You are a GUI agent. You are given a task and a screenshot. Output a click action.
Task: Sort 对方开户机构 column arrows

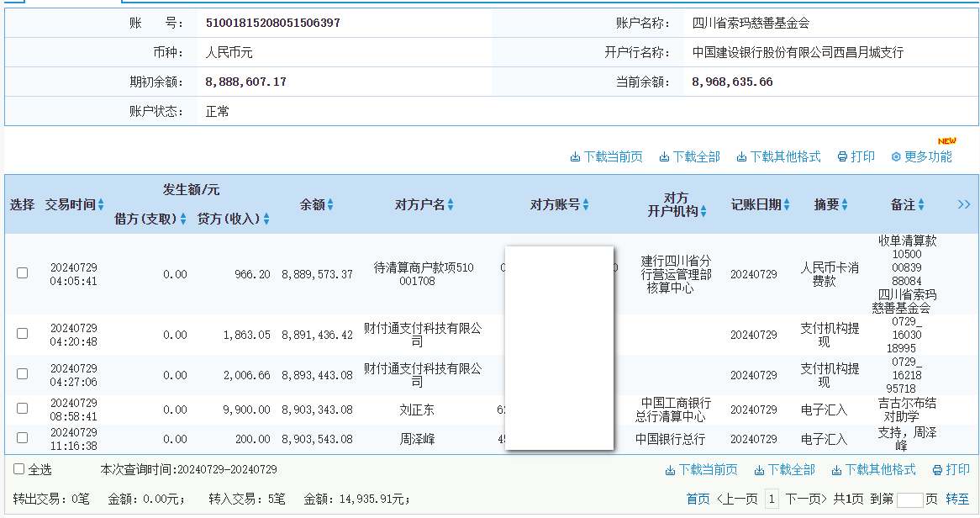pos(703,211)
